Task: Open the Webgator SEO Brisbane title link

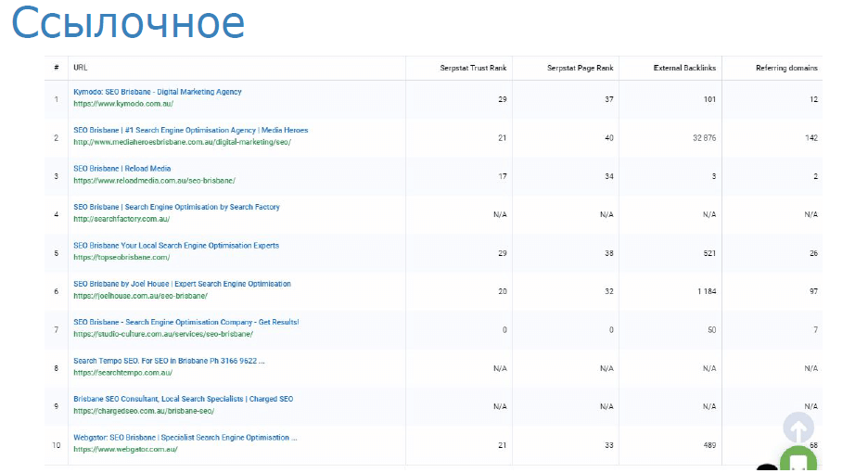Action: [185, 438]
